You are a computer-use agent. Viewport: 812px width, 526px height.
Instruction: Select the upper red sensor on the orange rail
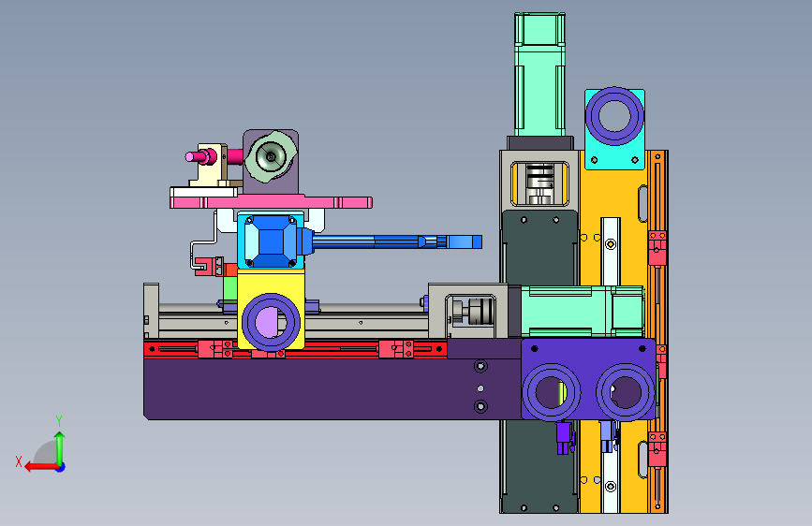click(x=657, y=248)
